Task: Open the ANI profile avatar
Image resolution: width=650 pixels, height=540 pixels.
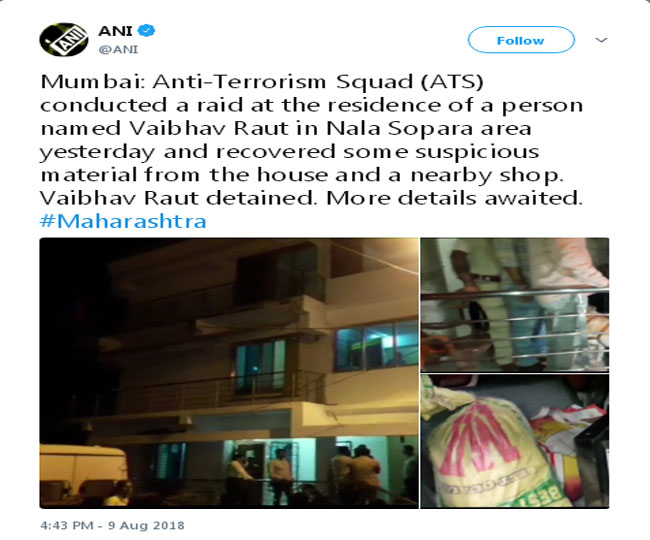Action: pyautogui.click(x=63, y=40)
